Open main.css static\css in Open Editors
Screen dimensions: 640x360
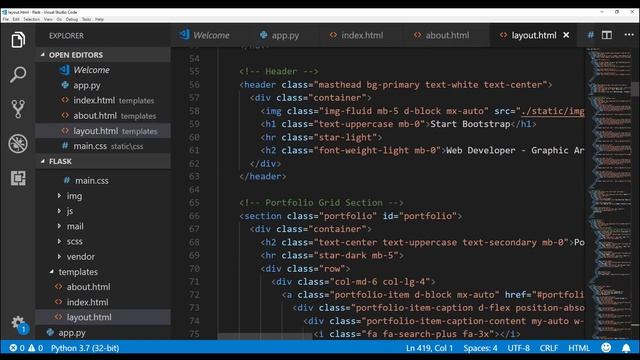103,146
